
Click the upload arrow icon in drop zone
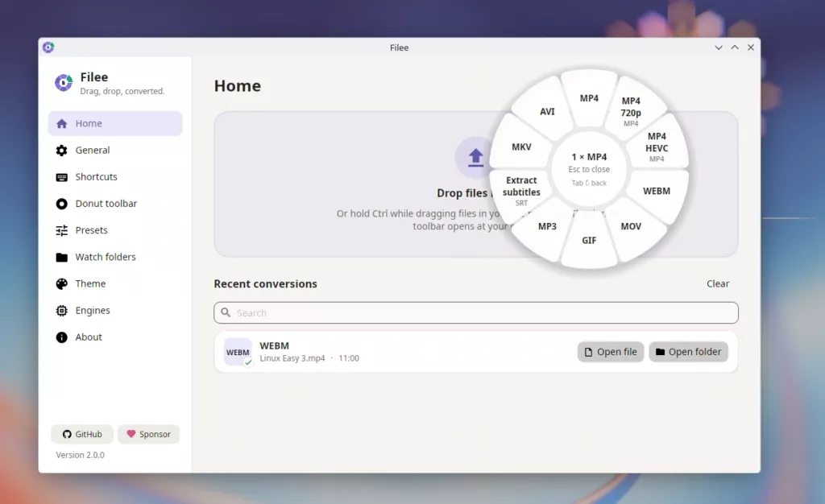tap(475, 157)
